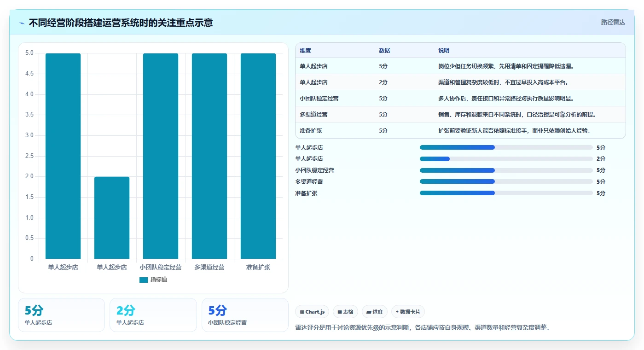Click the short chart bar reaching 2.0
The width and height of the screenshot is (644, 350).
[x=112, y=218]
